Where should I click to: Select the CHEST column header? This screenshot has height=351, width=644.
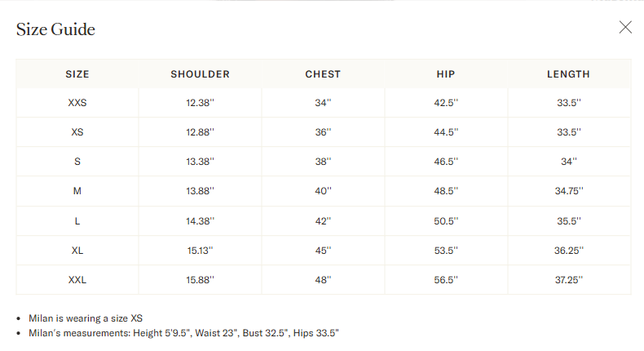[323, 74]
